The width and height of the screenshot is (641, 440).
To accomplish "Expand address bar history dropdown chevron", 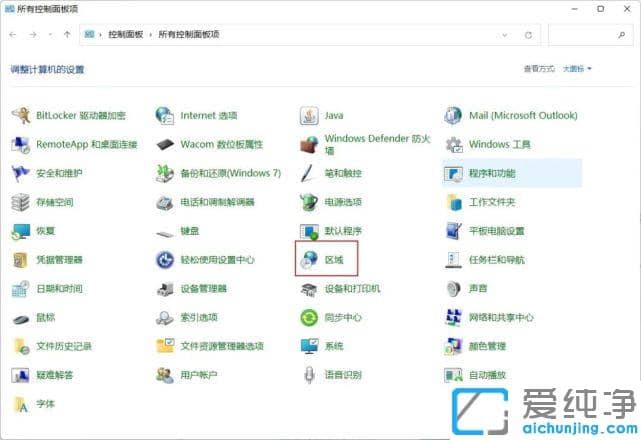I will [505, 35].
